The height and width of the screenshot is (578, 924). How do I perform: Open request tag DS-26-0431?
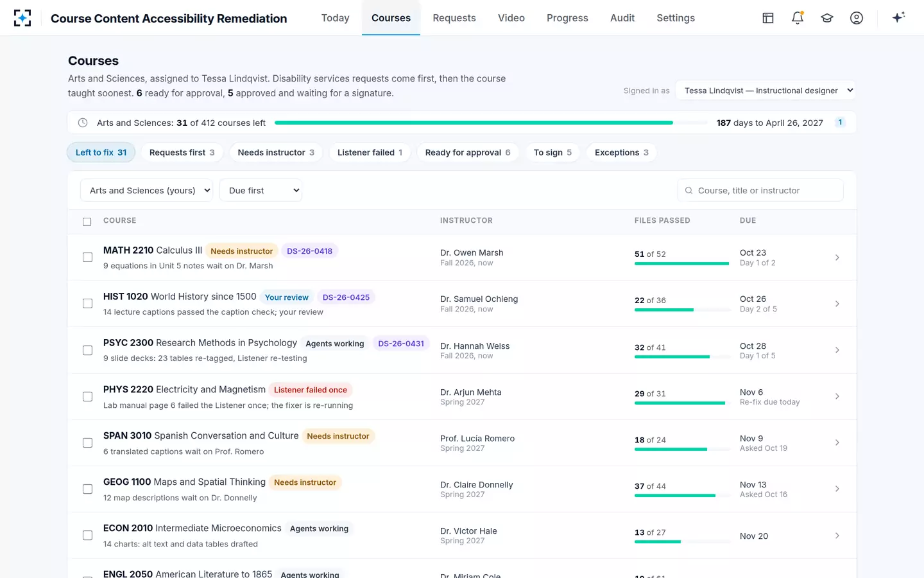tap(401, 344)
